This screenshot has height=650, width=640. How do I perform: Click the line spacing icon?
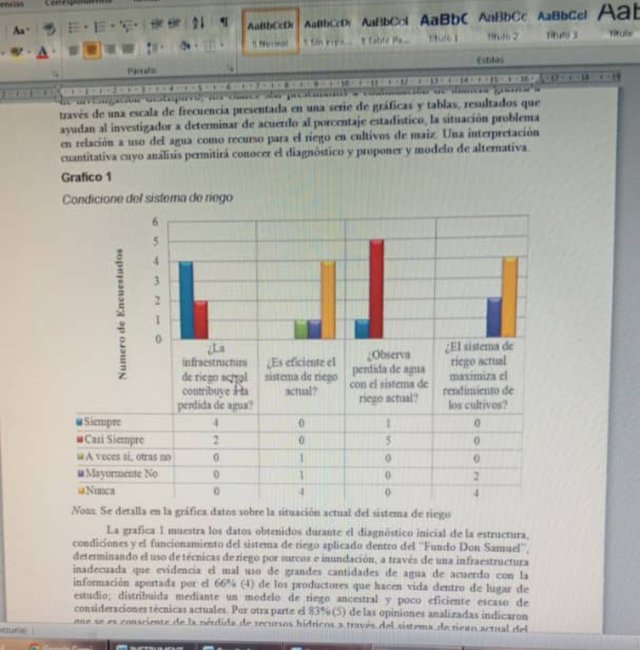(151, 48)
